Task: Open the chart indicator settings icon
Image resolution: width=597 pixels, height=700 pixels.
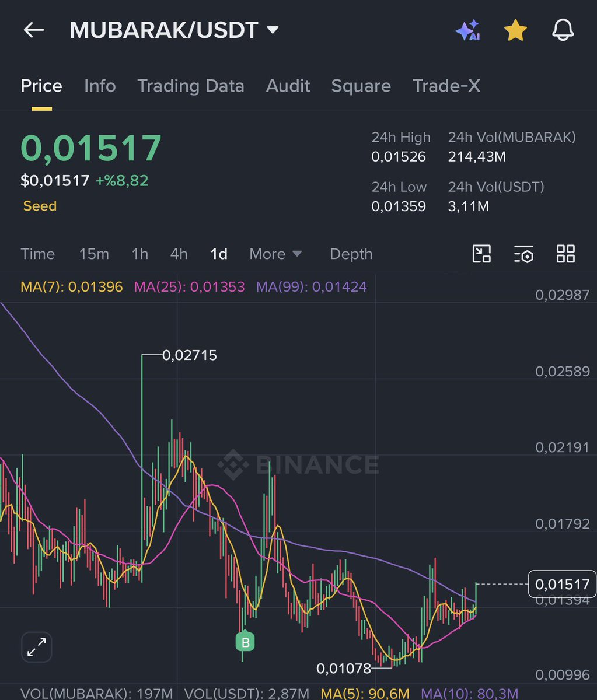Action: pyautogui.click(x=524, y=254)
